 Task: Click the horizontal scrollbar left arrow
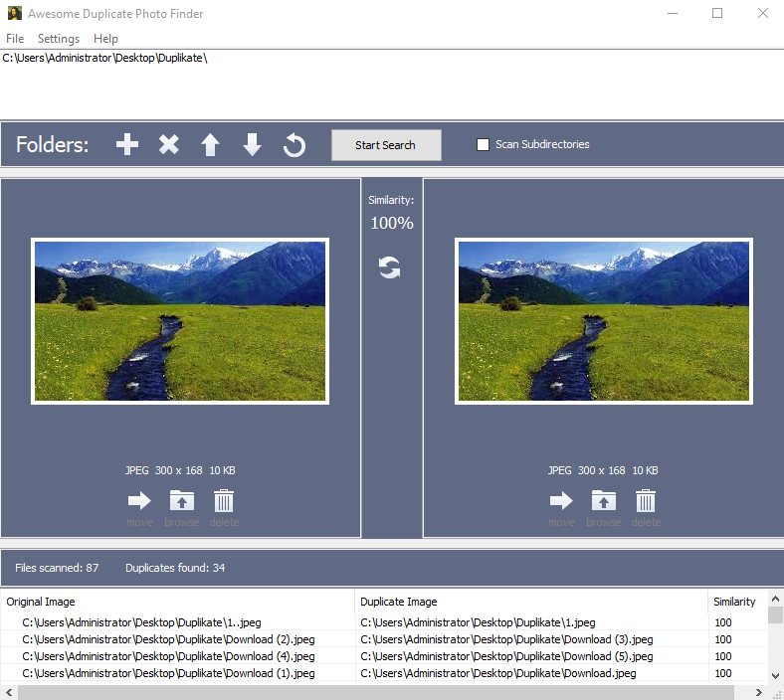(9, 692)
